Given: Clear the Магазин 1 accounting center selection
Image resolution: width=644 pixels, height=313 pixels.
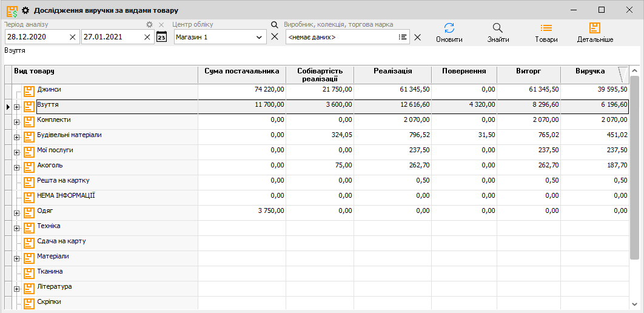Looking at the screenshot, I should coord(275,37).
